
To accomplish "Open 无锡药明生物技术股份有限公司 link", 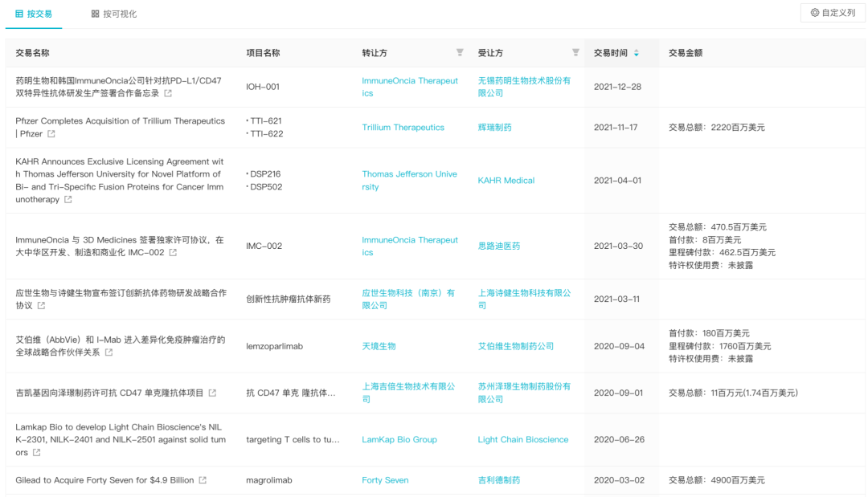I will click(x=524, y=87).
